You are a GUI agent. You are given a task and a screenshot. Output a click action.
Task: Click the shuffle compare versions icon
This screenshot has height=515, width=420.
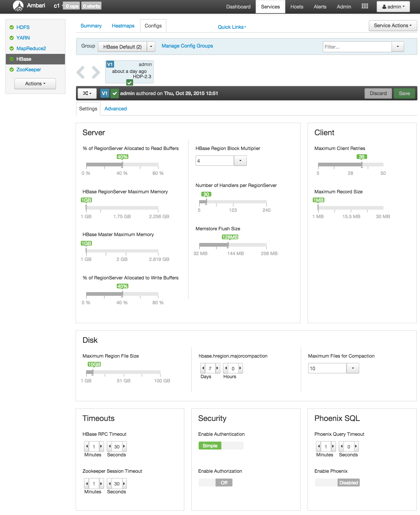tap(87, 93)
